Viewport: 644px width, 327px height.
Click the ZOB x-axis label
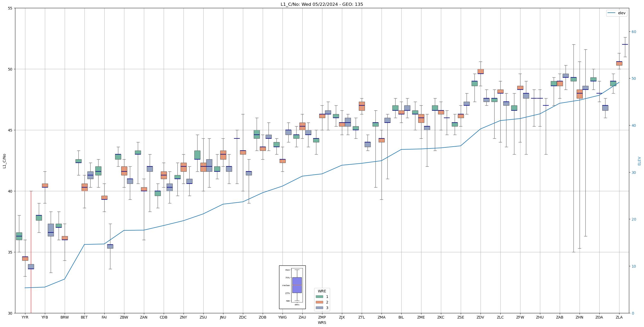click(x=263, y=317)
